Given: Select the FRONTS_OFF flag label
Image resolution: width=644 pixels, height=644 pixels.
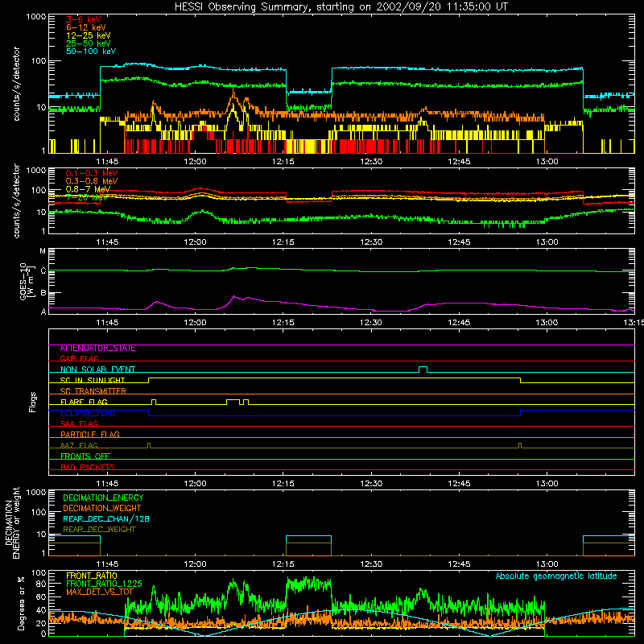Looking at the screenshot, I should tap(85, 456).
